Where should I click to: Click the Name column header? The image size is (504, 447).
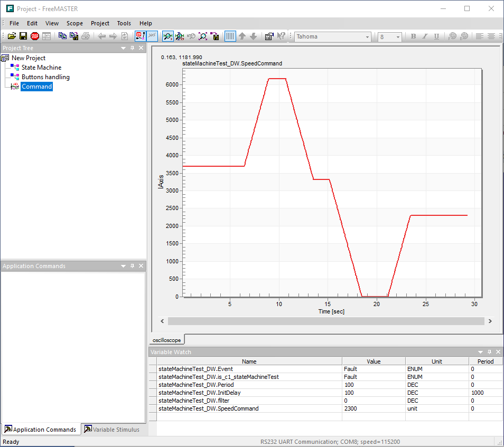tap(249, 362)
